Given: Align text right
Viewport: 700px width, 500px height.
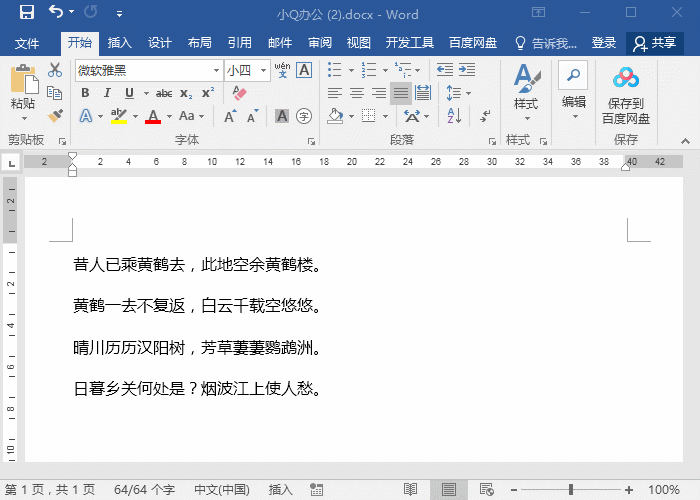Looking at the screenshot, I should point(379,93).
